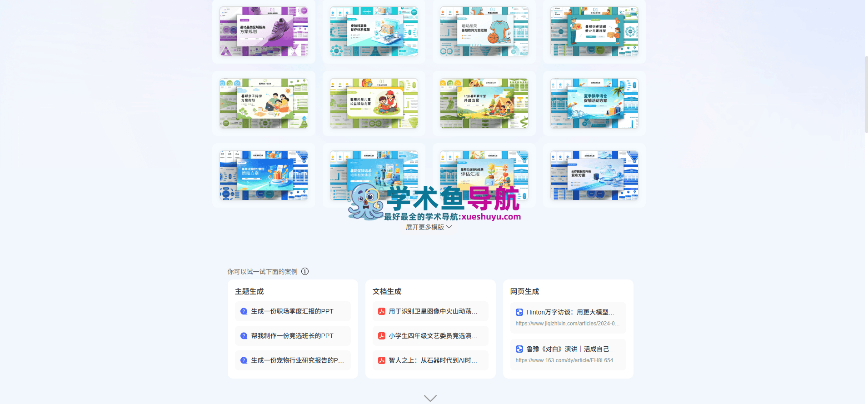This screenshot has height=404, width=868.
Task: Select the 暑期公益活动进展评估汇报 template
Action: (484, 175)
